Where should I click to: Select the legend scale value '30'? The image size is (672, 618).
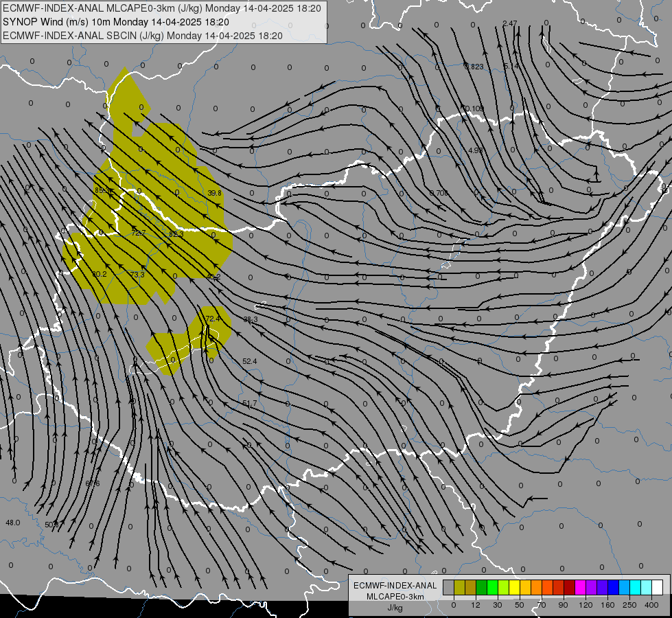point(498,605)
